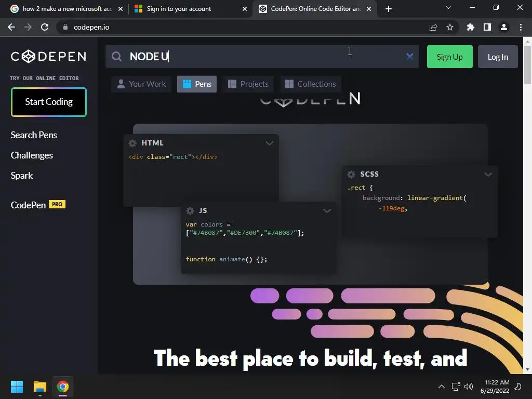Reload the page with the refresh icon
The width and height of the screenshot is (532, 399).
(45, 27)
